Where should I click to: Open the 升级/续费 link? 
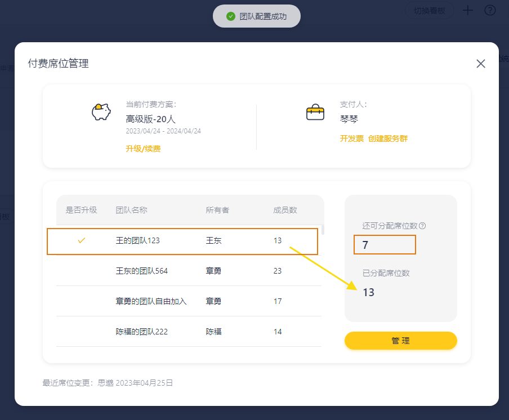pyautogui.click(x=143, y=149)
